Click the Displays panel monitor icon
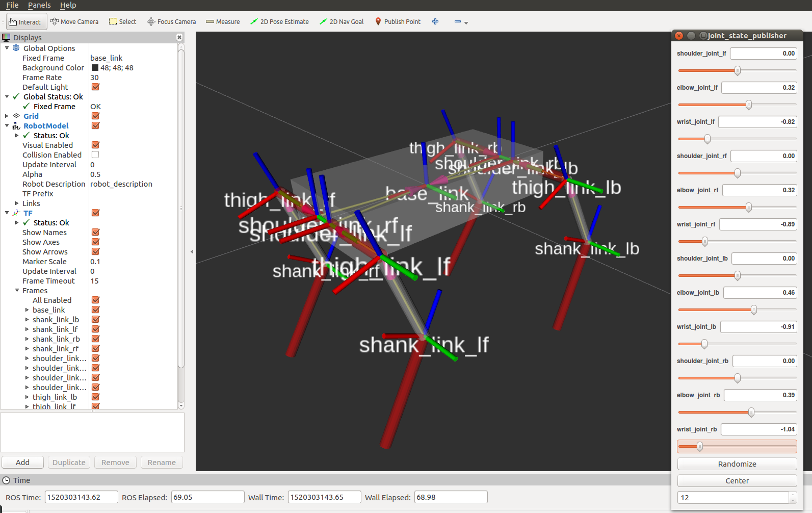The image size is (812, 513). pyautogui.click(x=6, y=37)
